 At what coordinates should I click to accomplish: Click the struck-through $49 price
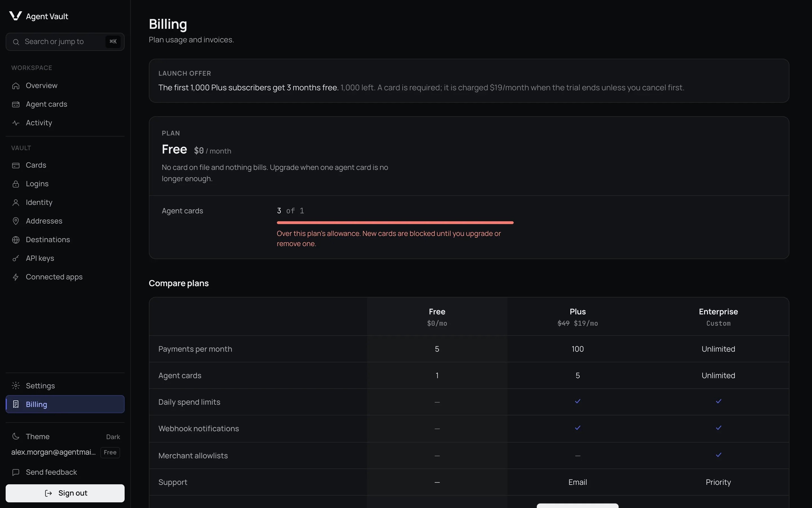pos(563,323)
